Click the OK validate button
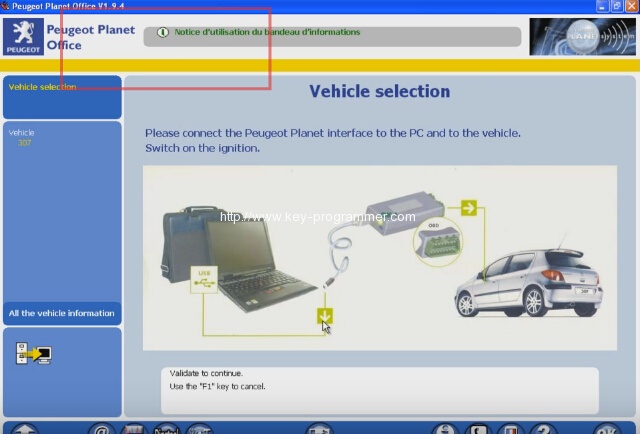The height and width of the screenshot is (434, 640). 607,429
